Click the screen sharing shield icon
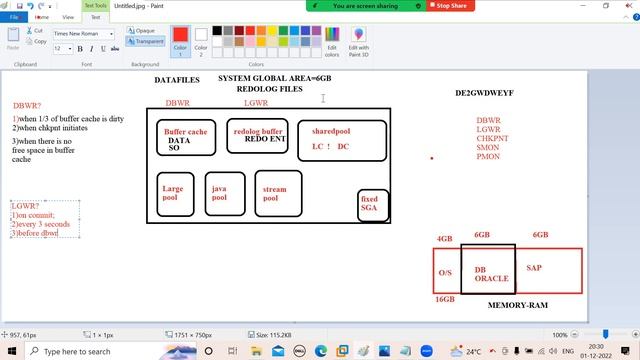 (418, 6)
